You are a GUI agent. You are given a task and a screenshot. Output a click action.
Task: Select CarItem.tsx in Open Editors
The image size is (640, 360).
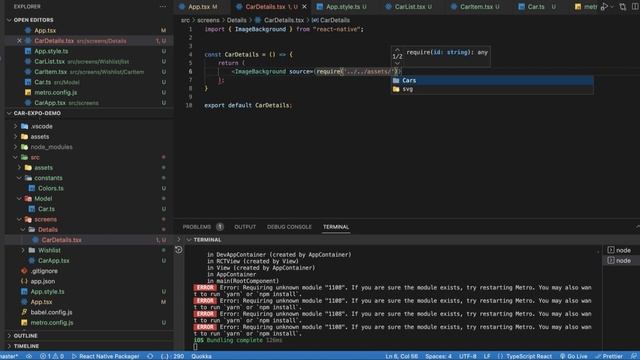tap(50, 72)
